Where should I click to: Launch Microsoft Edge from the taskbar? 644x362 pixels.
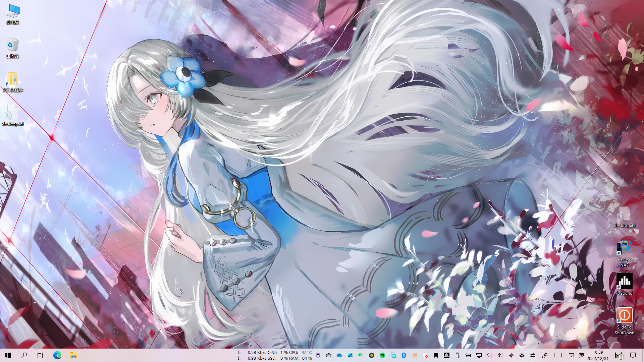pyautogui.click(x=57, y=355)
